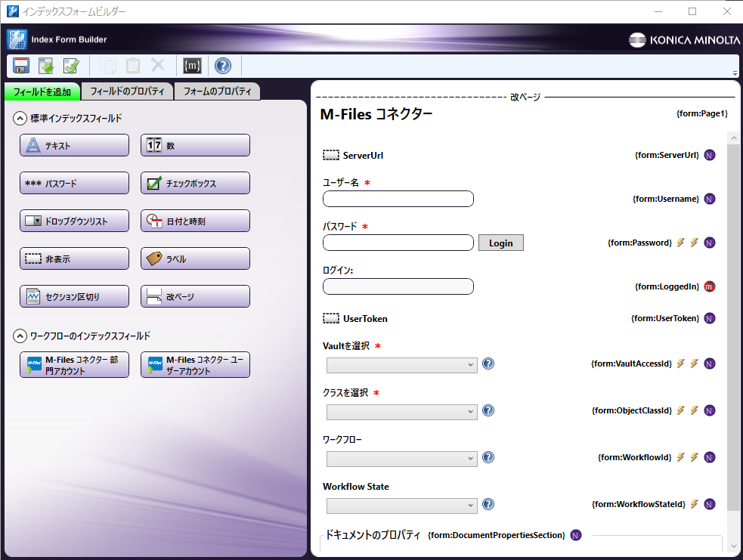Click the N icon beside {form:ObjectClassId}
Screen dimensions: 743x560
(x=709, y=411)
